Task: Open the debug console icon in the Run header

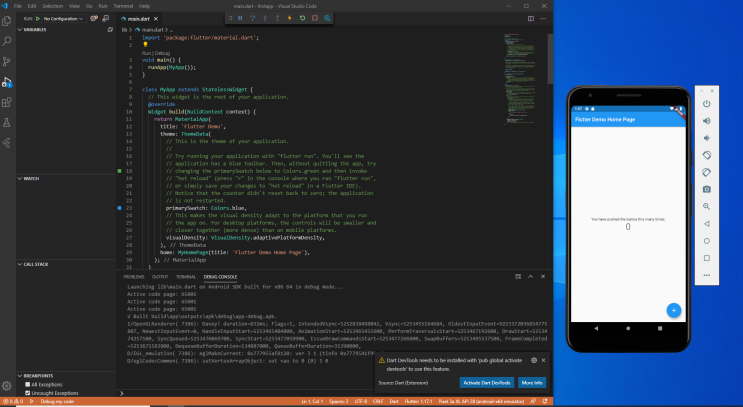Action: (106, 18)
